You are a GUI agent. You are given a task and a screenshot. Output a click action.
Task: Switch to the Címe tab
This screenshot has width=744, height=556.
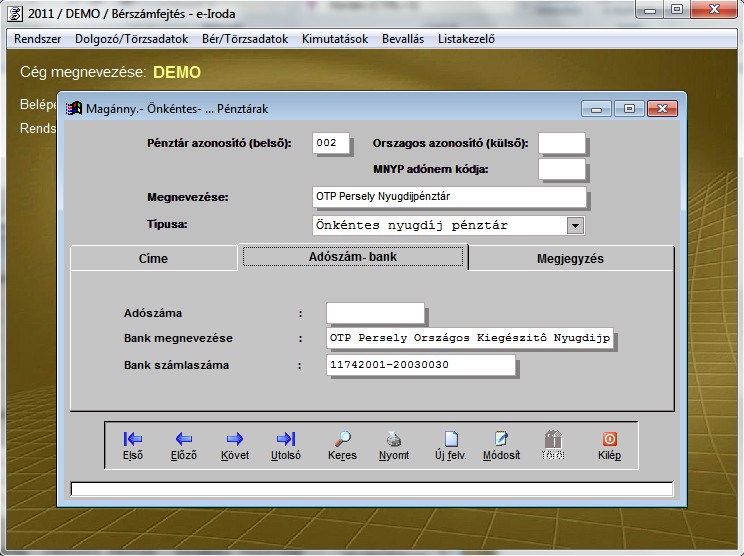point(153,258)
